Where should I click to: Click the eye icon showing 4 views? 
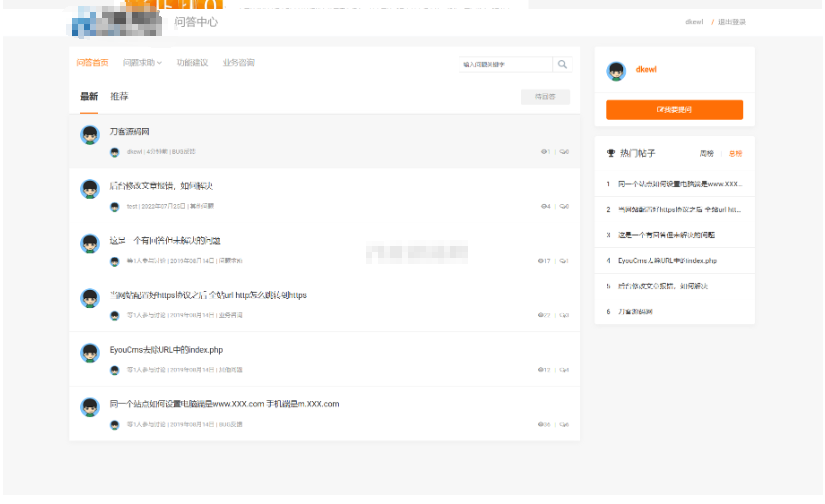point(544,206)
